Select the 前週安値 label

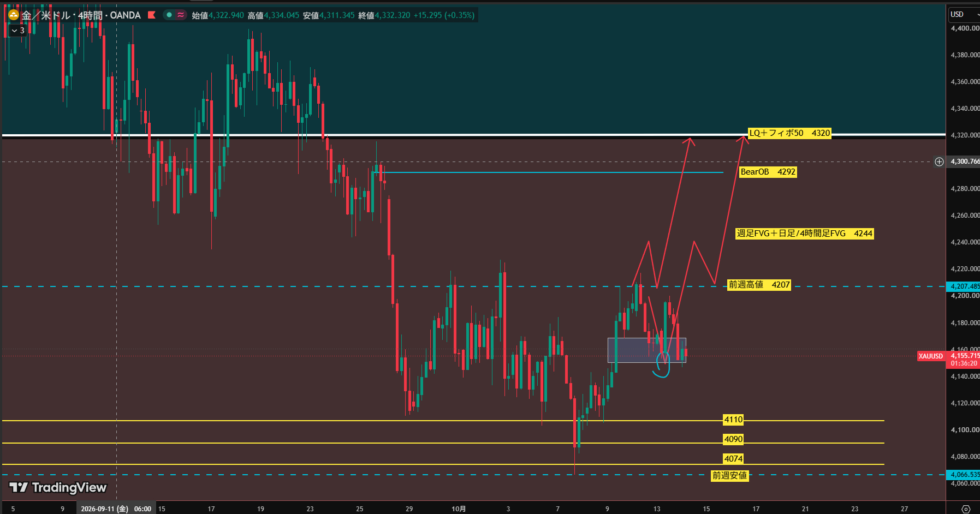(729, 476)
